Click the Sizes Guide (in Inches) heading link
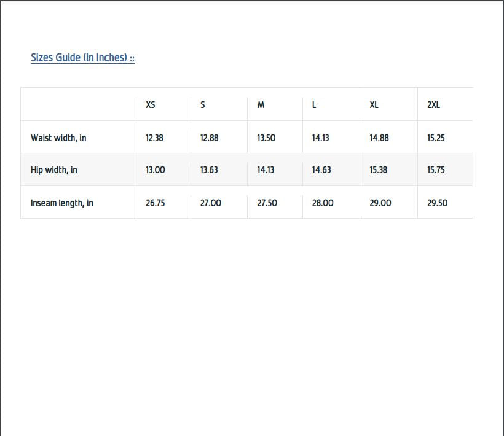The width and height of the screenshot is (504, 436). point(82,58)
